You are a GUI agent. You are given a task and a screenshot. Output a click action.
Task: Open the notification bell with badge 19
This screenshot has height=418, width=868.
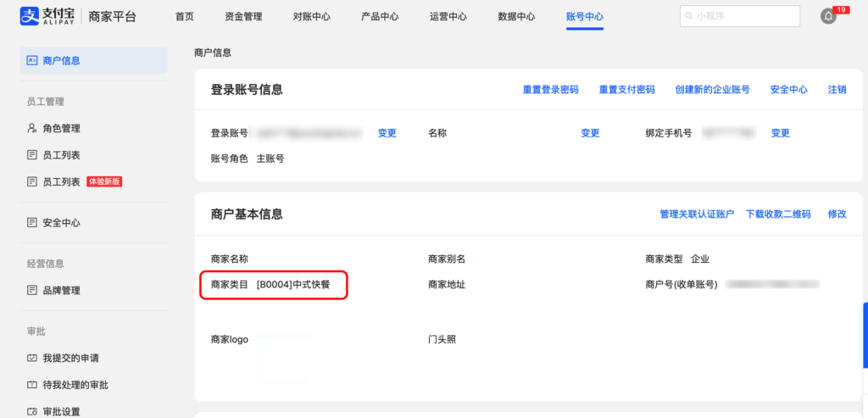[x=828, y=16]
